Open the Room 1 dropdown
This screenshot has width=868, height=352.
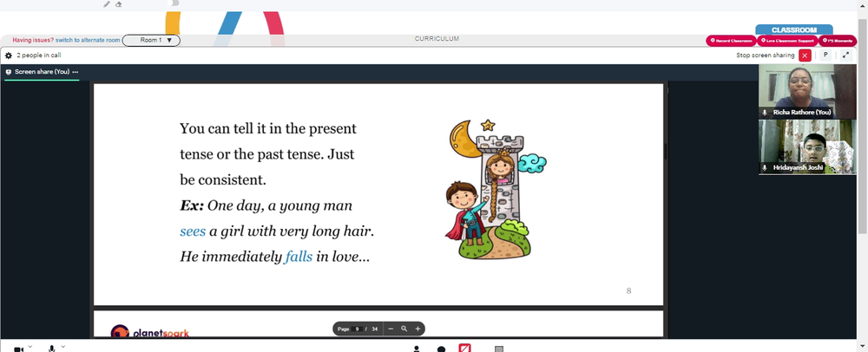pos(151,41)
